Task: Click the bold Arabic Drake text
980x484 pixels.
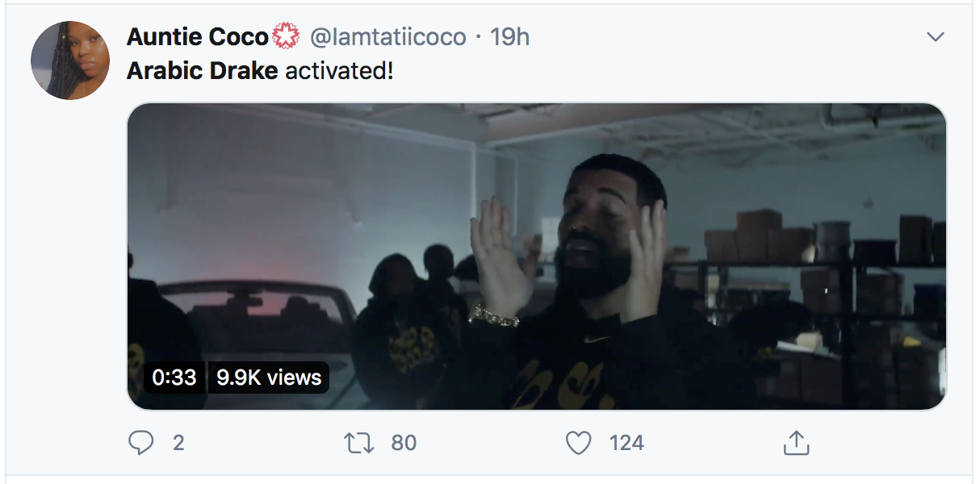Action: click(x=202, y=71)
